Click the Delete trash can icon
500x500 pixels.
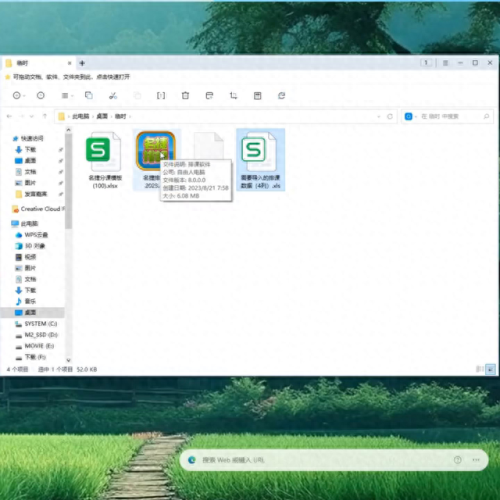tap(185, 96)
